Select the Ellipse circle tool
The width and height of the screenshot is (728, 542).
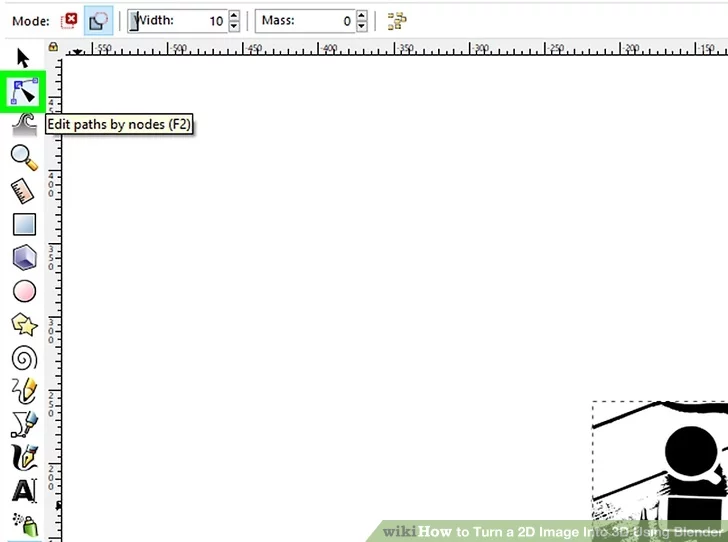[x=24, y=291]
